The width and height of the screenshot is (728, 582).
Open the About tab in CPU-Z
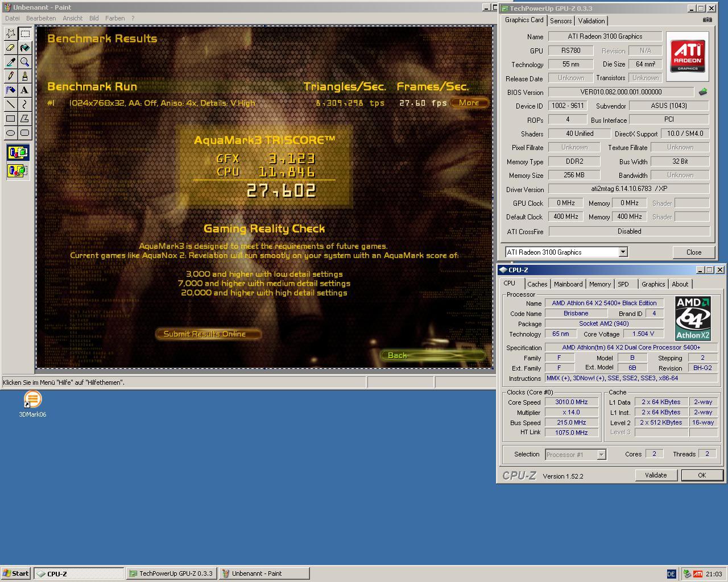coord(680,284)
